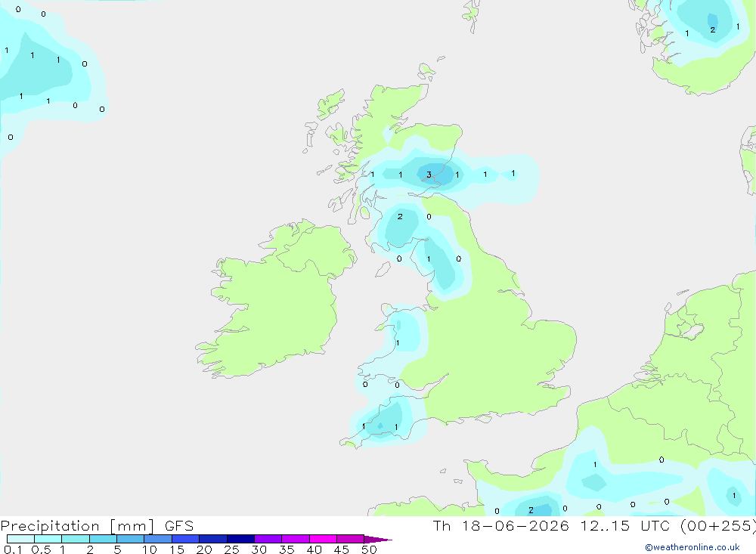The image size is (756, 554).
Task: Click the 30–35 mm purple legend swatch
Action: tap(268, 539)
